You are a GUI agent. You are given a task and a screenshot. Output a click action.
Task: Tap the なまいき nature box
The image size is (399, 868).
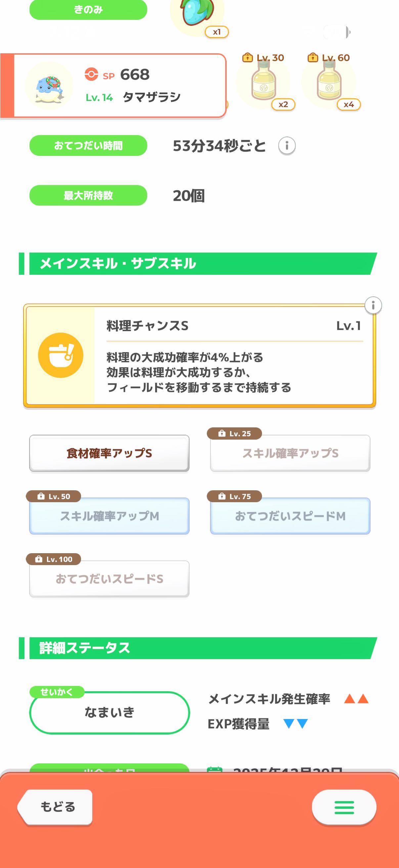pos(110,712)
